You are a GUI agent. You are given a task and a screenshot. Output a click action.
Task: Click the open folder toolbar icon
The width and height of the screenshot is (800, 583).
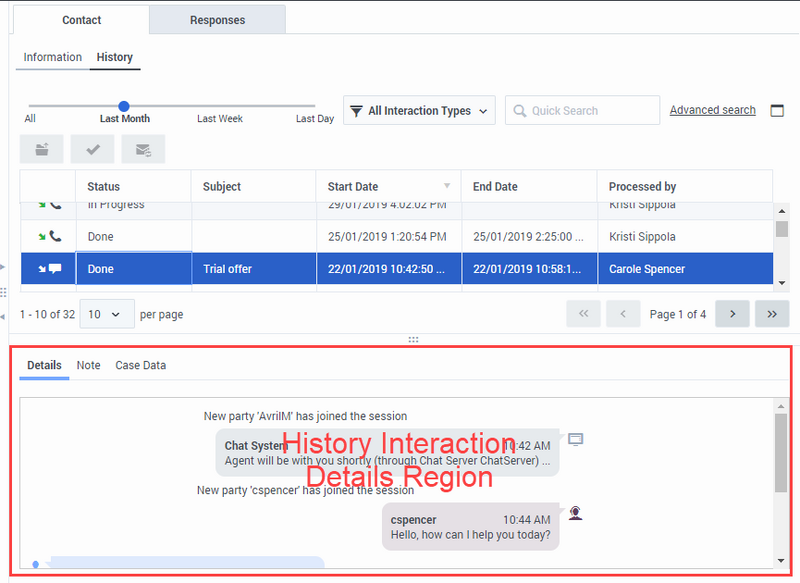[x=42, y=150]
